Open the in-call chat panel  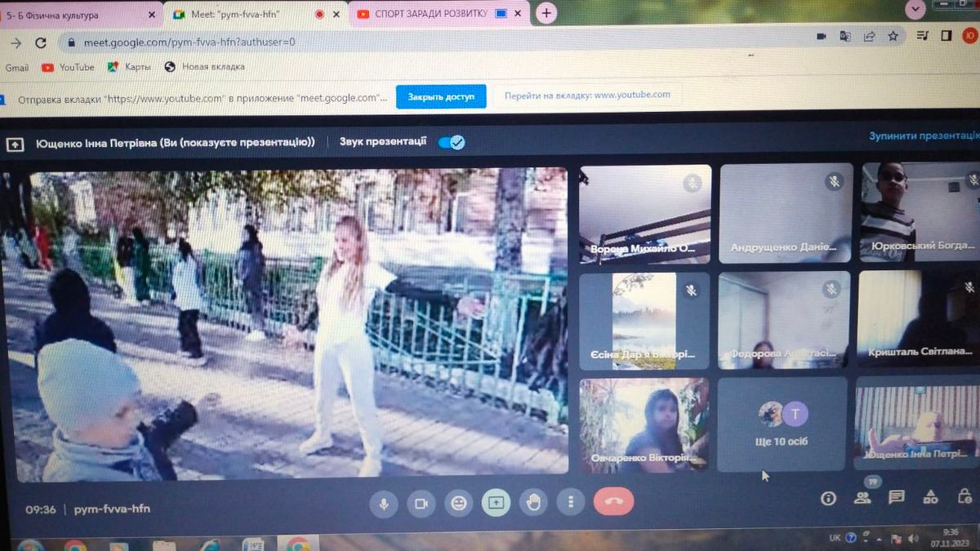[x=896, y=496]
